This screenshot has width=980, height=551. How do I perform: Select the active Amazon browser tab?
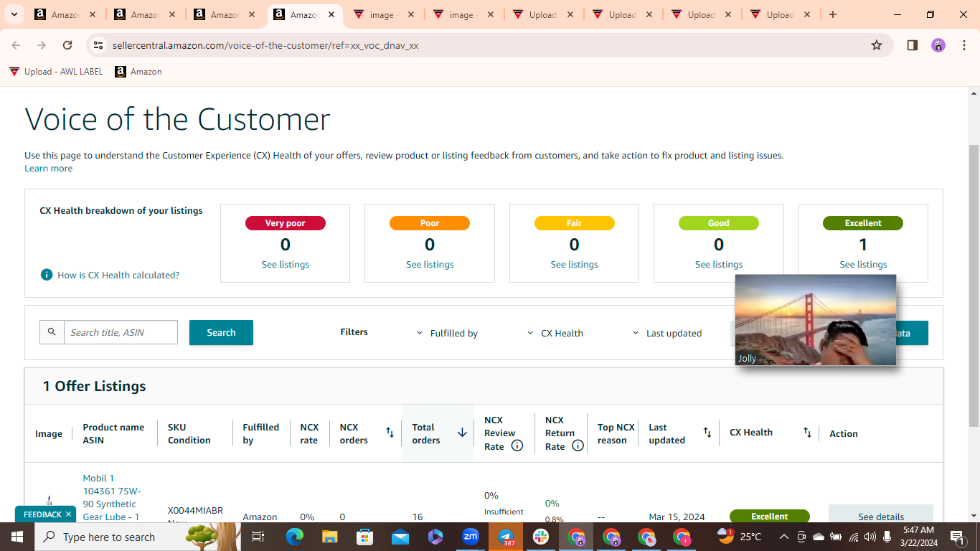[304, 14]
